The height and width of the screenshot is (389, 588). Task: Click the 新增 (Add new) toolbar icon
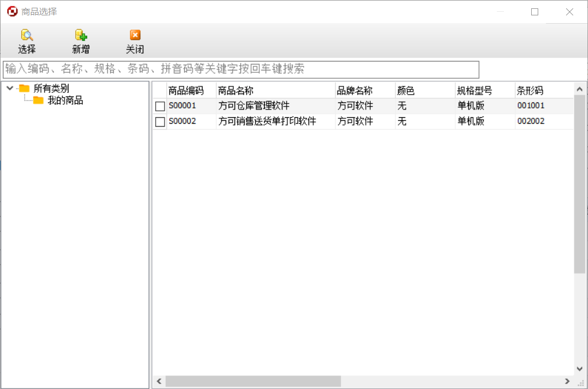point(81,36)
